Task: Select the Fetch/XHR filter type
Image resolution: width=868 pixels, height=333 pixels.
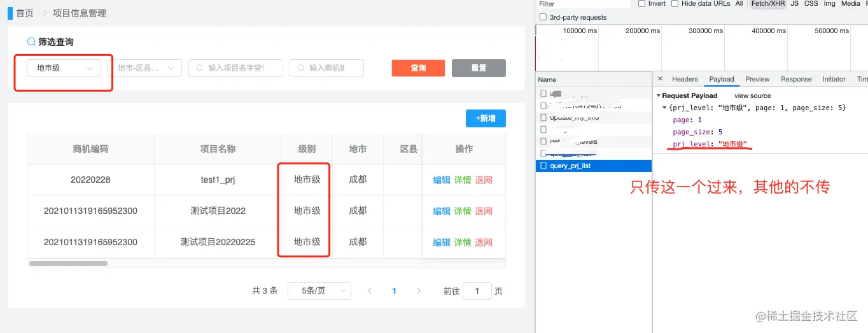Action: tap(767, 4)
